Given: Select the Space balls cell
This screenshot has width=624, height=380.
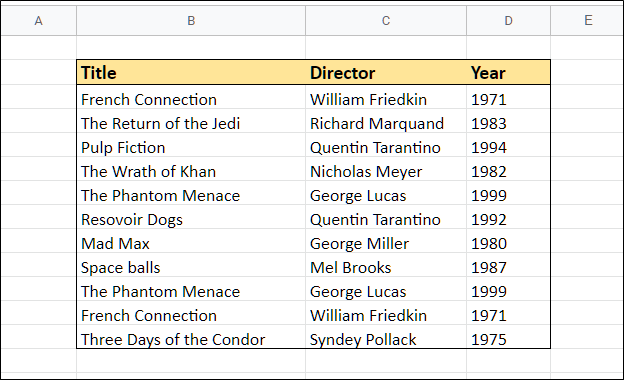Looking at the screenshot, I should [191, 265].
